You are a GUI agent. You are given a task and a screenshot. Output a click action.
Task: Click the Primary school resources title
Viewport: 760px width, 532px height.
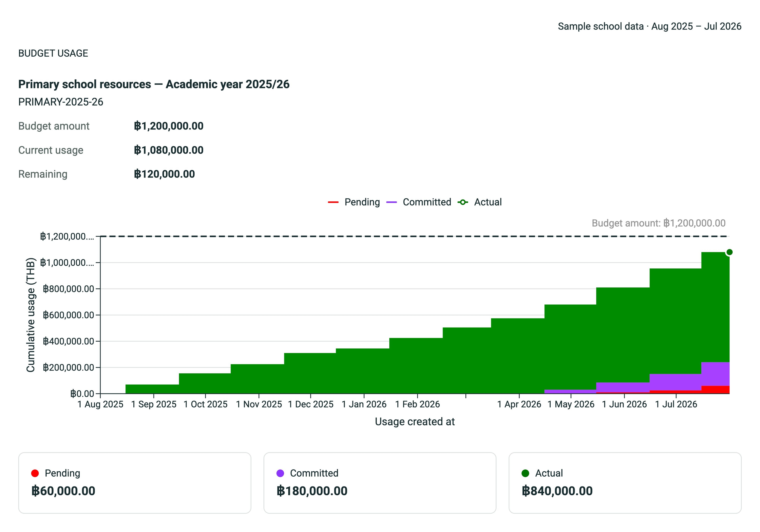click(154, 84)
